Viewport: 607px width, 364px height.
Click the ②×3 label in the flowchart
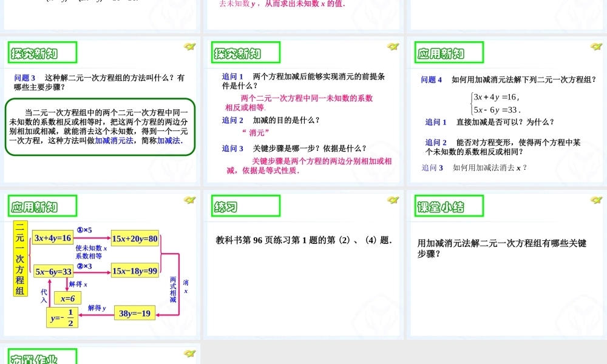coord(84,266)
